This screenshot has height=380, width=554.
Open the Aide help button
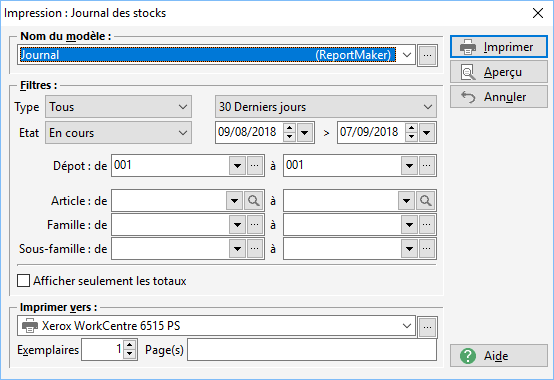pos(499,356)
